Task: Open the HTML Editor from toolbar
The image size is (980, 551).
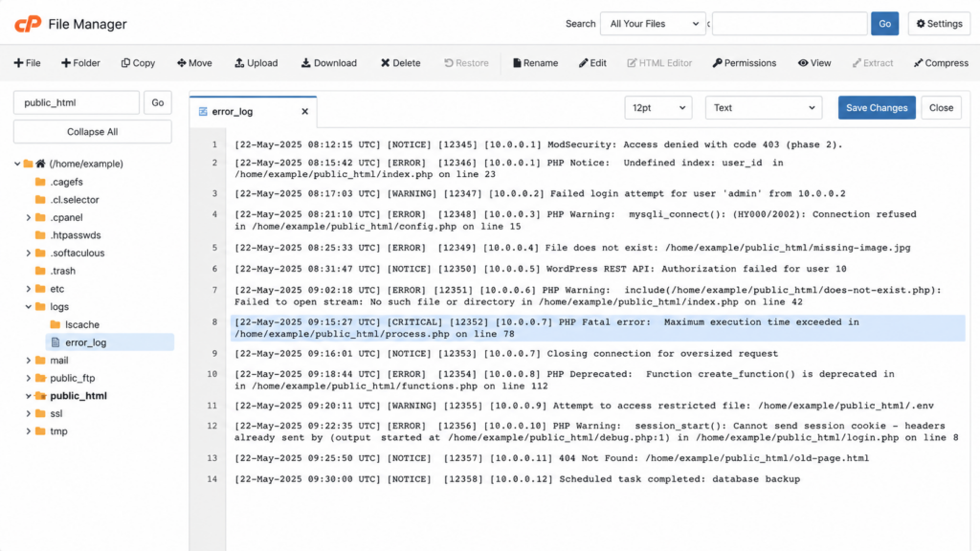Action: coord(659,63)
